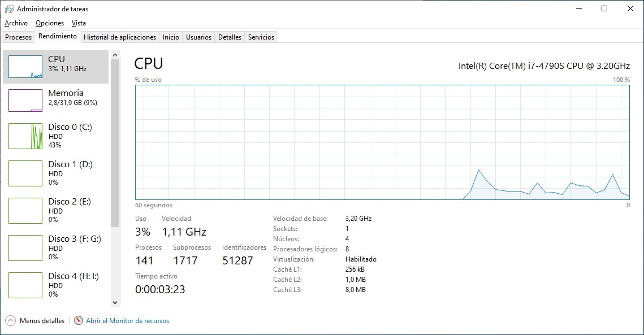Viewport: 644px width, 335px height.
Task: Open the Abrir el Monitor de recursos link
Action: click(x=127, y=320)
